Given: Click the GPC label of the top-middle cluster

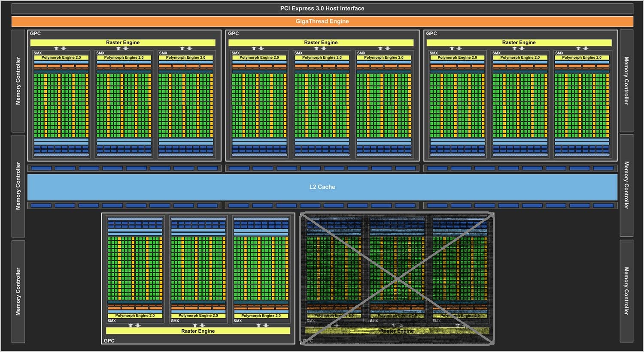Looking at the screenshot, I should [x=234, y=33].
